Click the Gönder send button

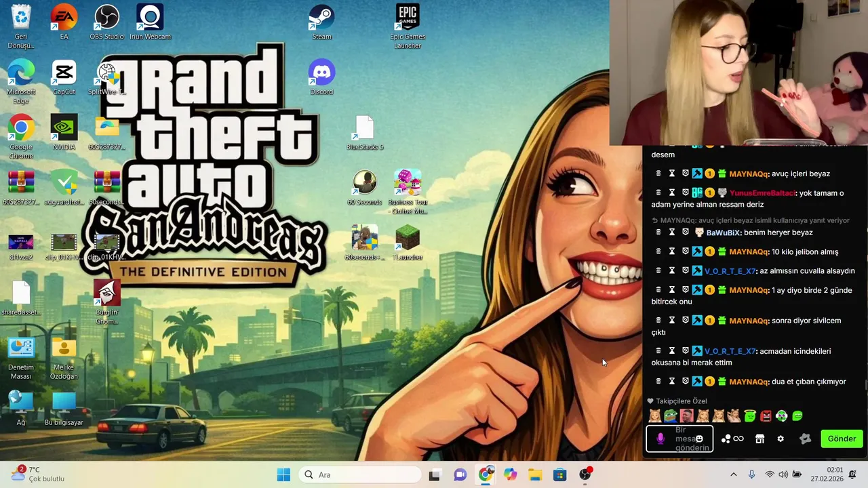click(842, 439)
